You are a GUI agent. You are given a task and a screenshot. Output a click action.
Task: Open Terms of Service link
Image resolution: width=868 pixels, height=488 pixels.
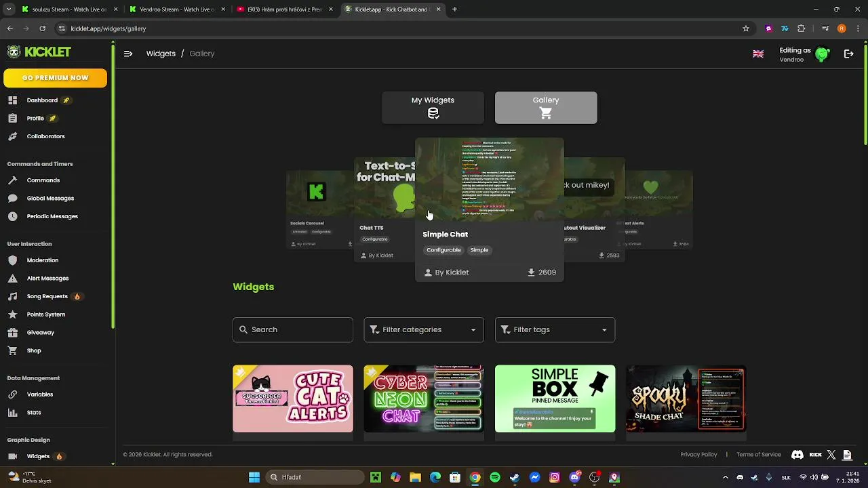coord(759,455)
